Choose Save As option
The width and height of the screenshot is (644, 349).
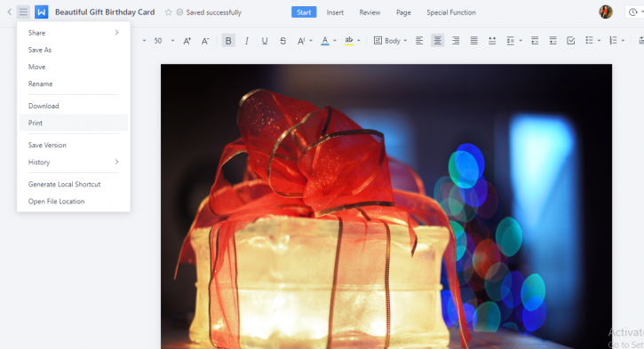pos(74,50)
